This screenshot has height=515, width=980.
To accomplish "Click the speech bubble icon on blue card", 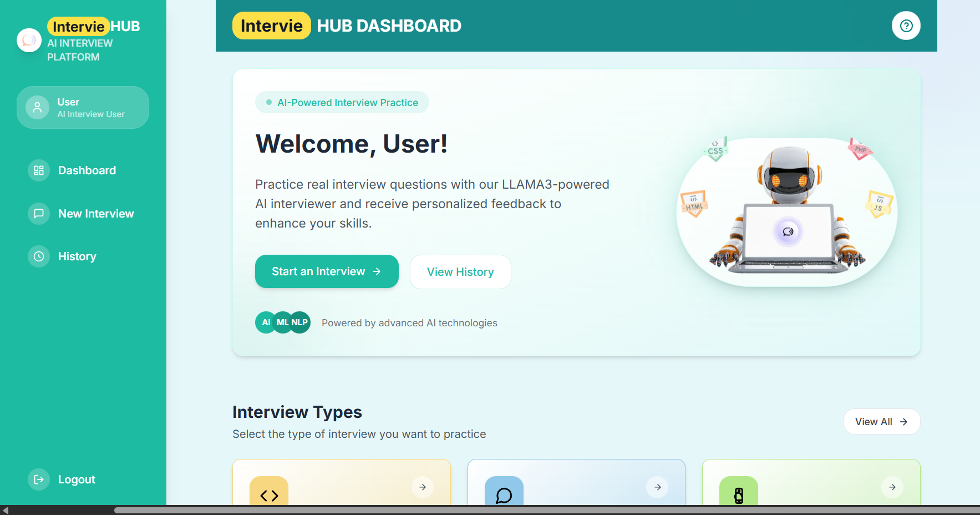I will pos(504,496).
